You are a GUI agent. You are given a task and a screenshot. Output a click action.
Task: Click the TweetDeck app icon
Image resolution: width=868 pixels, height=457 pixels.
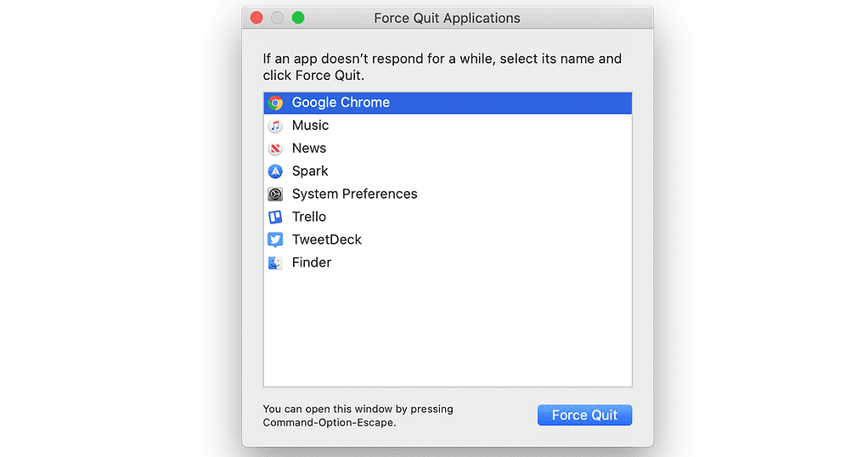275,240
